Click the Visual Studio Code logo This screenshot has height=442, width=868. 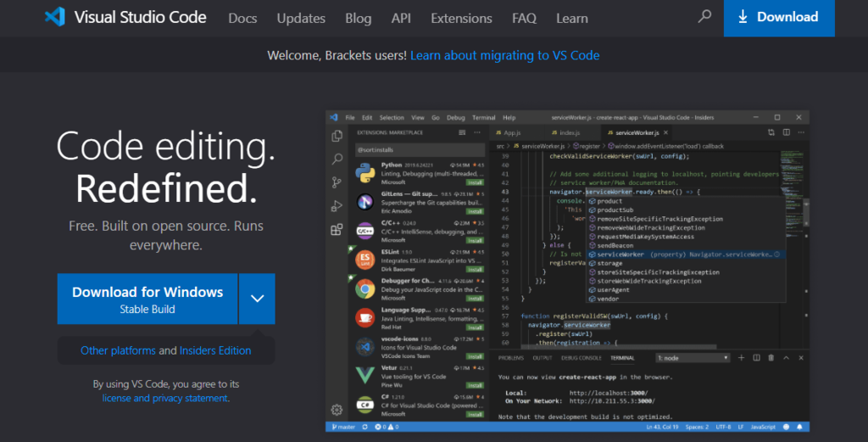[x=56, y=17]
